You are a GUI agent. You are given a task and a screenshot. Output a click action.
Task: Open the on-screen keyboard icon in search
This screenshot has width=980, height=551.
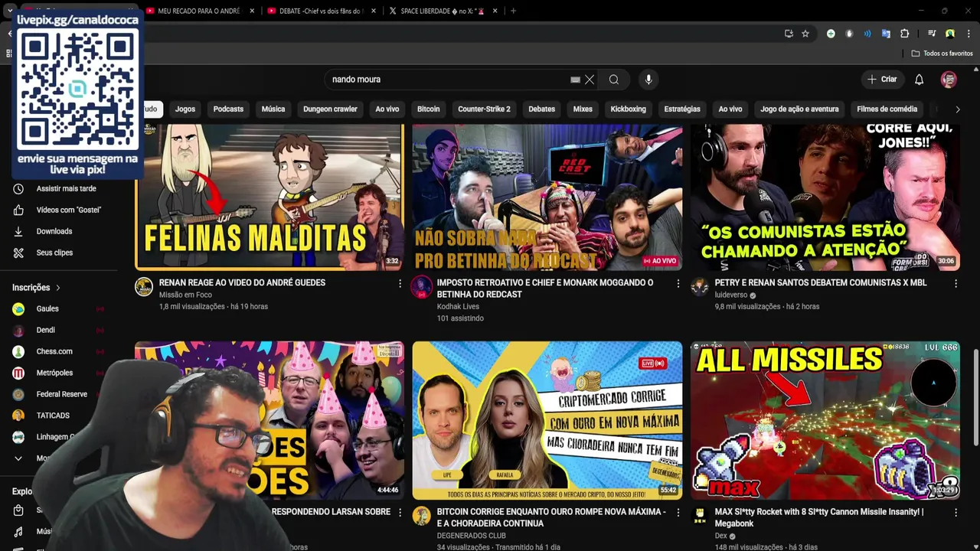point(575,80)
